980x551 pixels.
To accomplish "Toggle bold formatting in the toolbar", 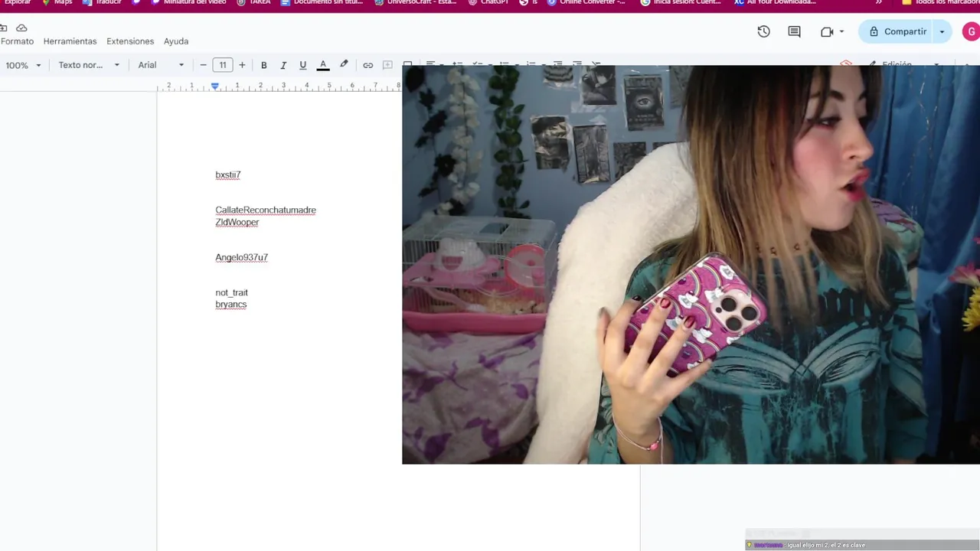I will coord(263,65).
